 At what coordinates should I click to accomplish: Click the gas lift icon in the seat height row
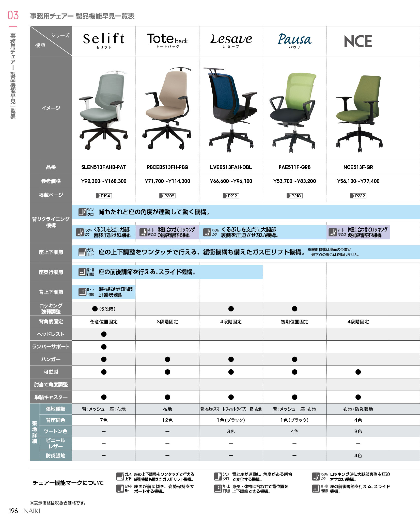pyautogui.click(x=82, y=252)
